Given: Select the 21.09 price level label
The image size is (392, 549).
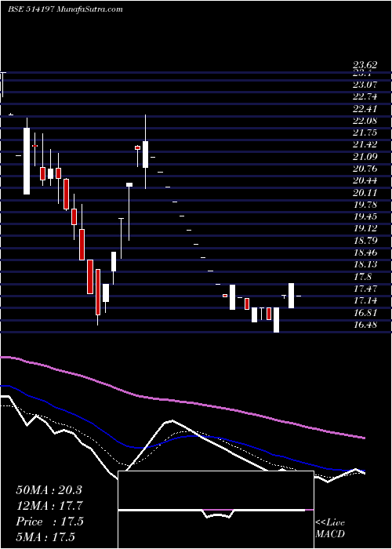Looking at the screenshot, I should pos(365,157).
